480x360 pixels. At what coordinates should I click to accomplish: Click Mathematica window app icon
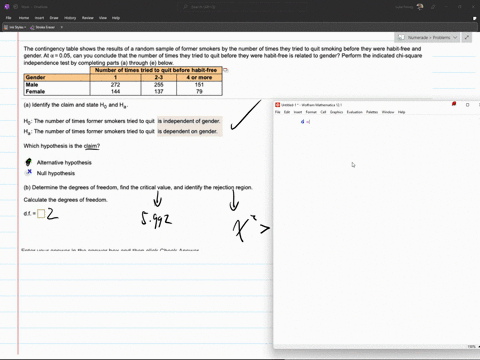pos(277,105)
